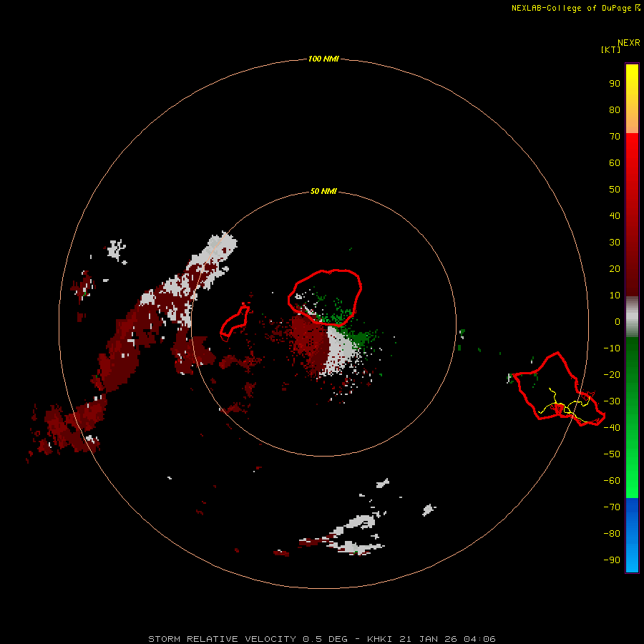
Task: Click the bright red segment of the color bar
Action: click(632, 215)
